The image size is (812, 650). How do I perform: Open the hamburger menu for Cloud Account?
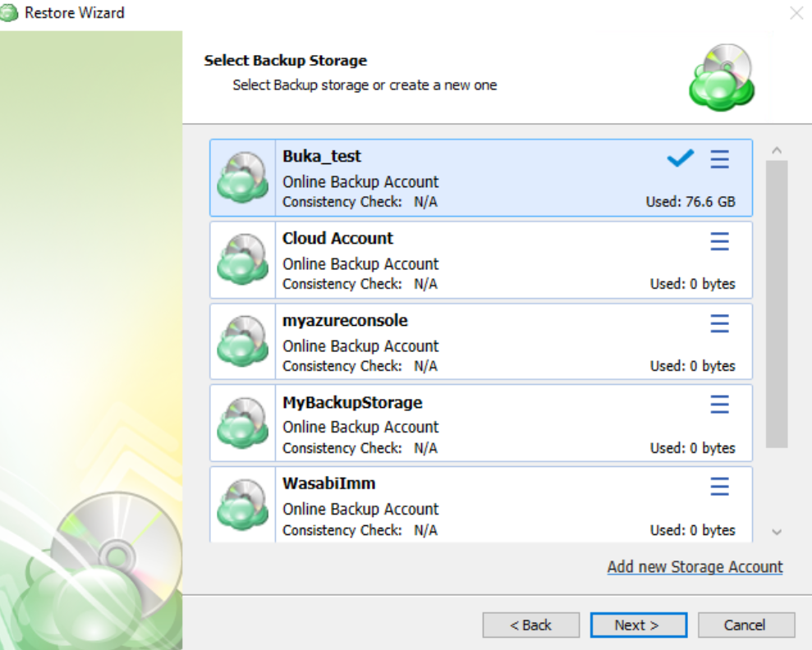click(x=719, y=241)
